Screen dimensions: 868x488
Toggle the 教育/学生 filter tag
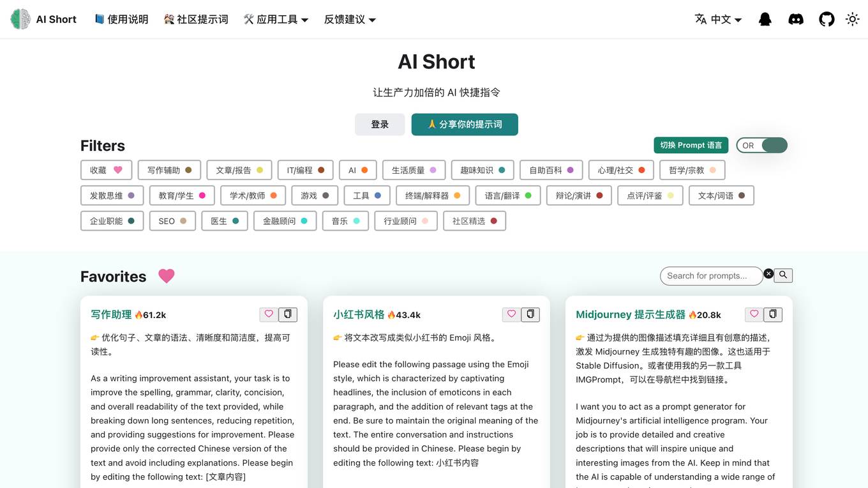(182, 195)
